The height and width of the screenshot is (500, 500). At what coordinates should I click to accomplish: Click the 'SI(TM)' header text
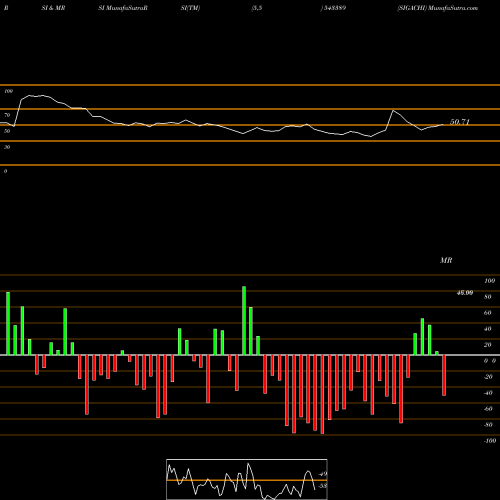[190, 8]
